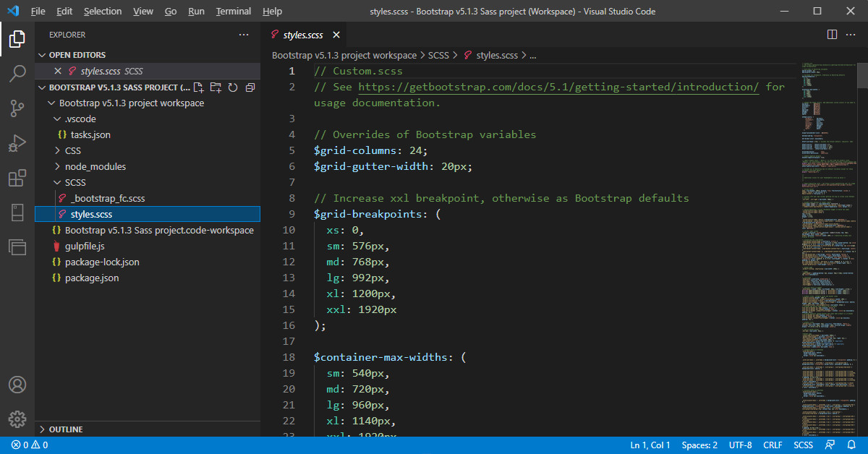Open the Selection menu
This screenshot has height=454, width=868.
pos(103,12)
